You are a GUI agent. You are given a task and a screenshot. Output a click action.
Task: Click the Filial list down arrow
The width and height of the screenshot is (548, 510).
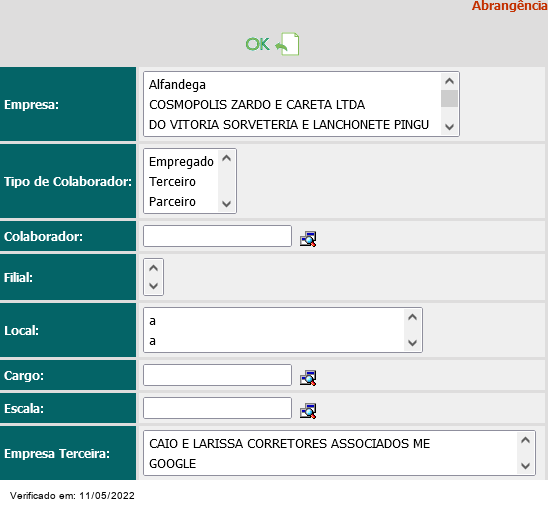point(153,286)
